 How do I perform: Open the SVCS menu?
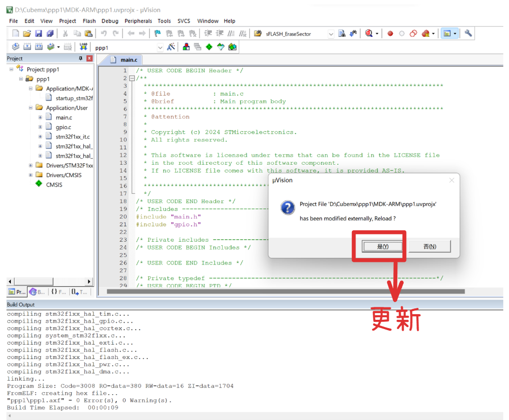183,21
